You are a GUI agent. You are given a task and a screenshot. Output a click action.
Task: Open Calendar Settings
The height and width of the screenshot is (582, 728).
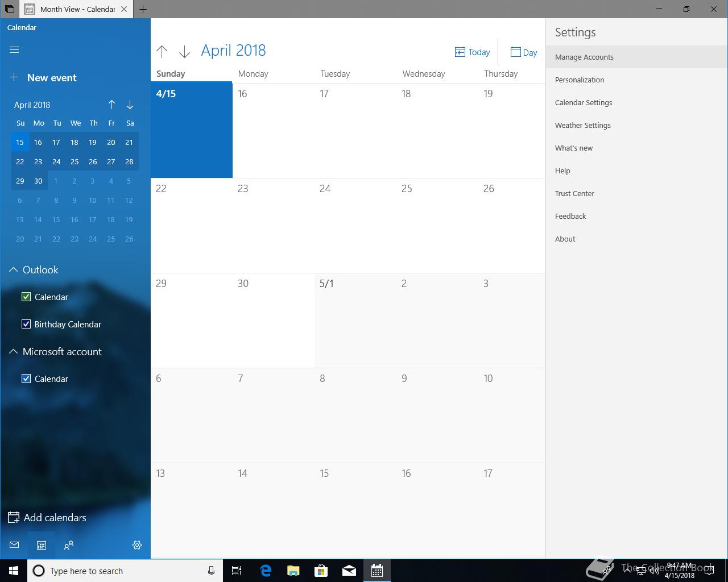tap(637, 102)
